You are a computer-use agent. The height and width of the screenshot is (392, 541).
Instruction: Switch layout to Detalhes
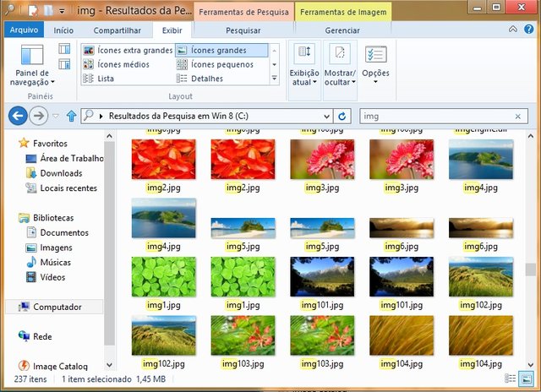click(207, 79)
